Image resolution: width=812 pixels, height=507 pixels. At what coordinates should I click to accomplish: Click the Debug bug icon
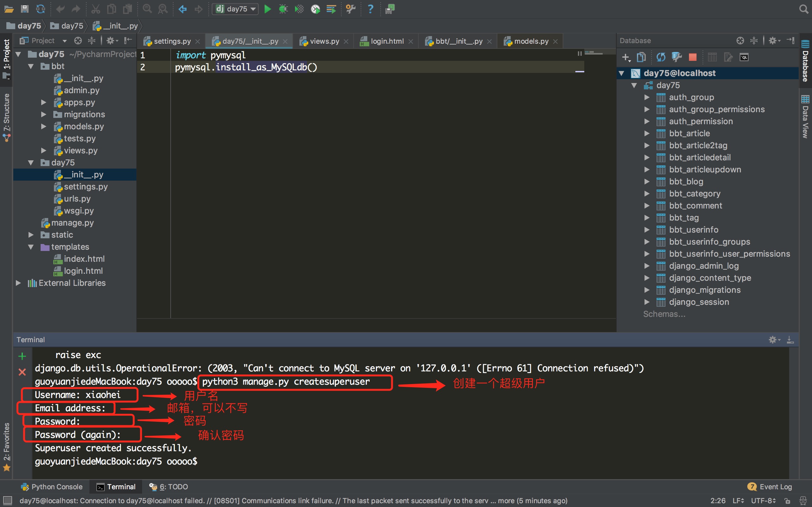283,9
